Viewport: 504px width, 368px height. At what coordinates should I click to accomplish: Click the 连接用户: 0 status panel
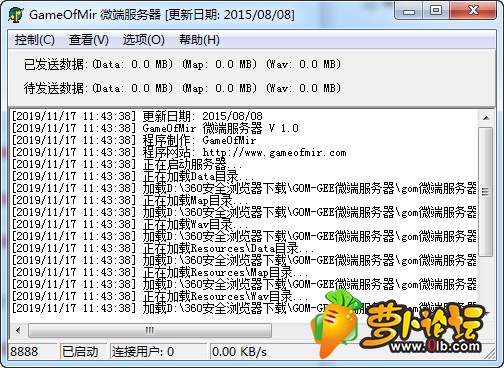[x=158, y=351]
